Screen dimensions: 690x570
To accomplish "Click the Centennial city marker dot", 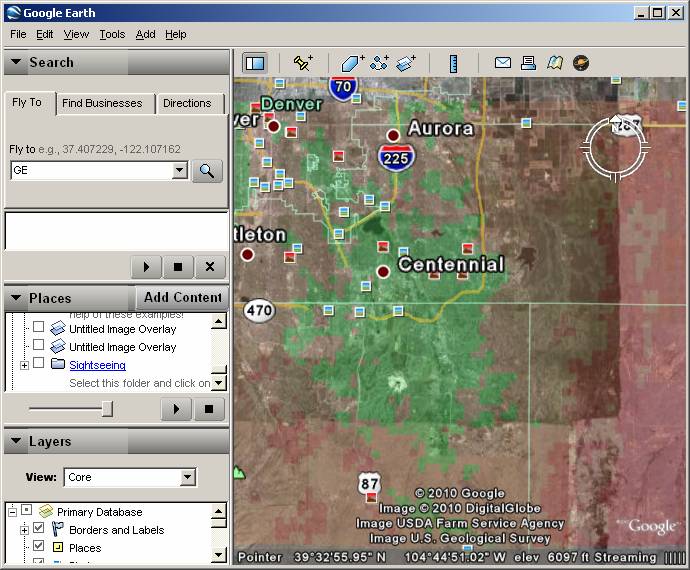I will [x=383, y=272].
